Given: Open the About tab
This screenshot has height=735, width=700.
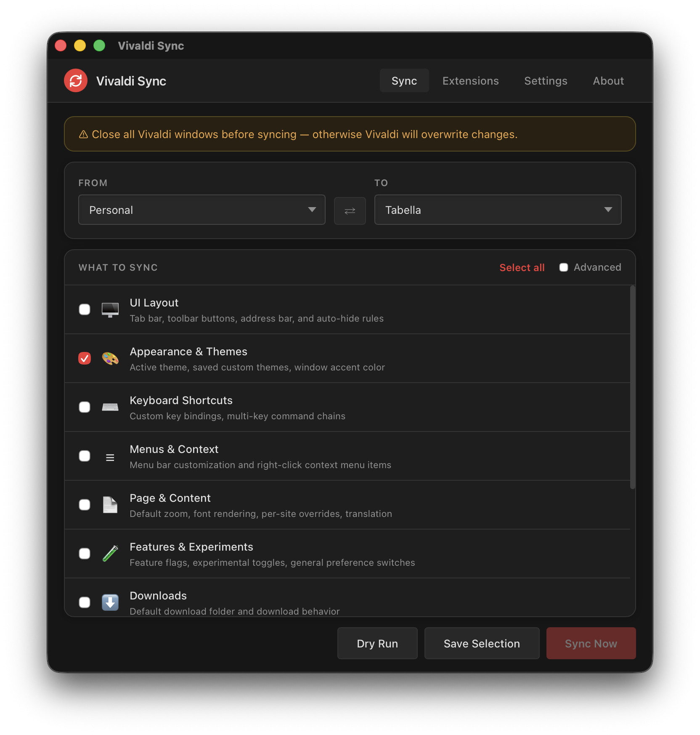Looking at the screenshot, I should coord(608,81).
